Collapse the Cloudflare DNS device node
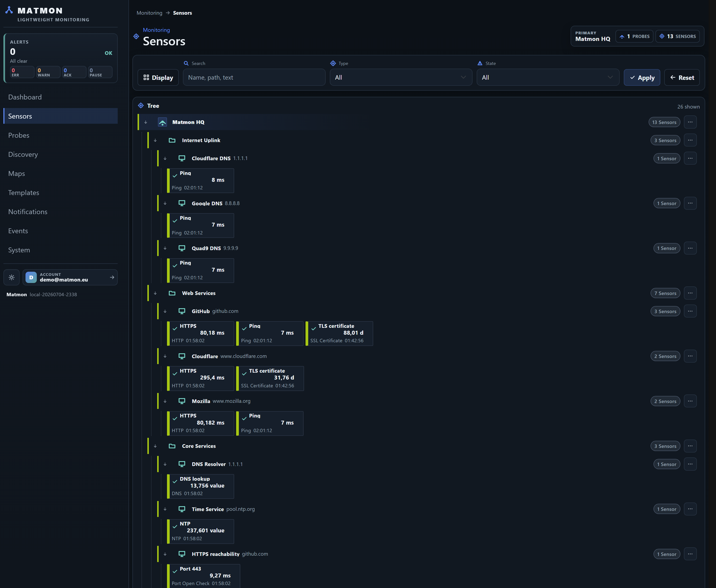Image resolution: width=716 pixels, height=588 pixels. pyautogui.click(x=165, y=158)
